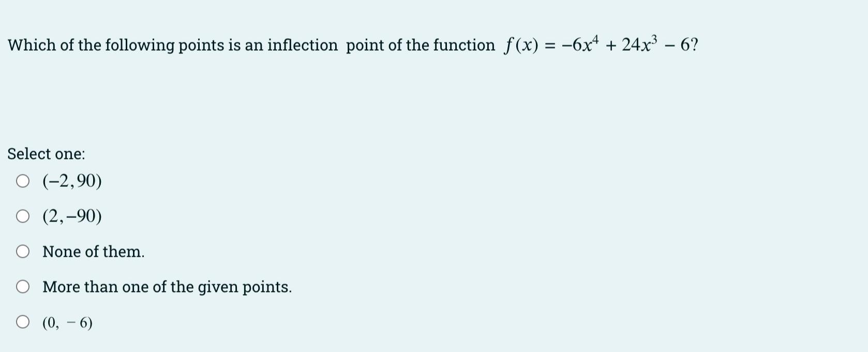Mark the last answer choice as selected

(x=23, y=322)
